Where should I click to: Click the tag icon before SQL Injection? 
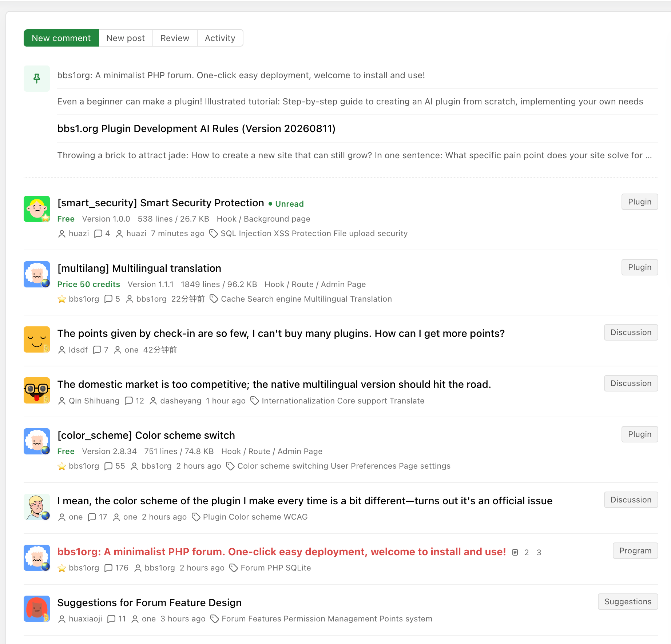coord(214,234)
